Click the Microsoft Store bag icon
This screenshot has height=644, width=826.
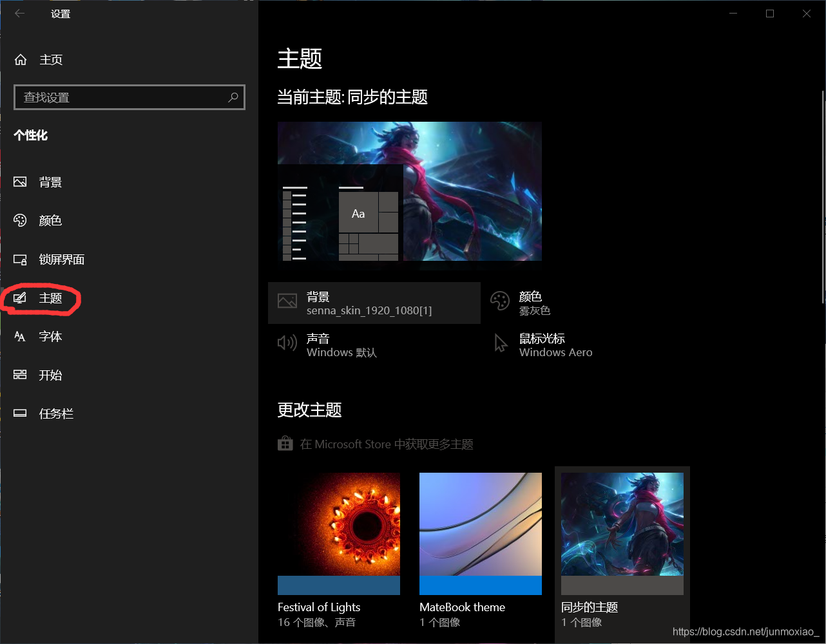click(x=285, y=444)
